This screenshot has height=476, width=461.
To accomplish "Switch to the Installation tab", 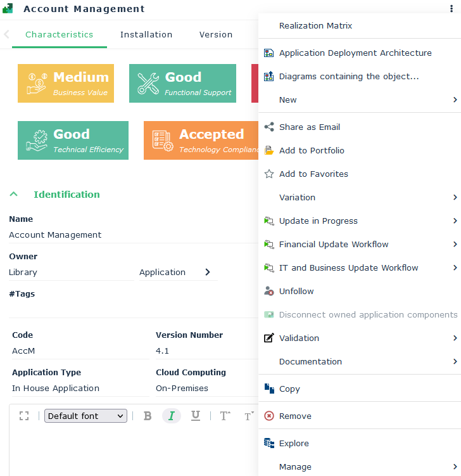I will coord(146,35).
